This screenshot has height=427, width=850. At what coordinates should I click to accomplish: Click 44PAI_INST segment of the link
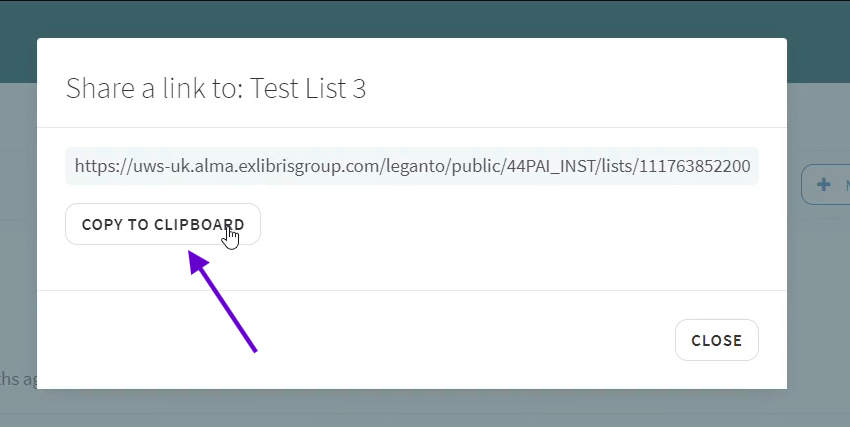[x=550, y=166]
